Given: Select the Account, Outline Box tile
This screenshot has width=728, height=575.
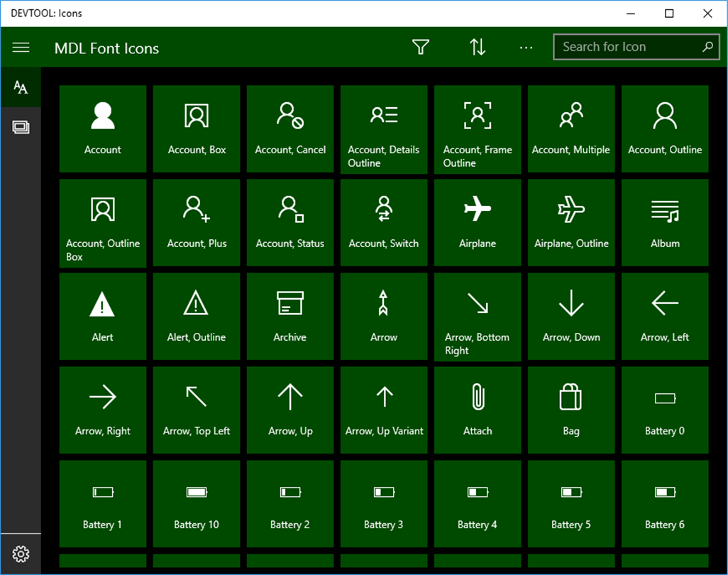Looking at the screenshot, I should [x=103, y=224].
